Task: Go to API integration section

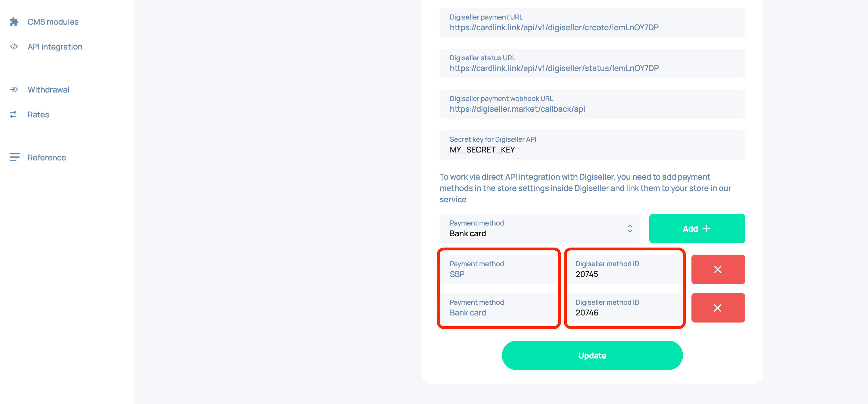Action: [x=55, y=46]
